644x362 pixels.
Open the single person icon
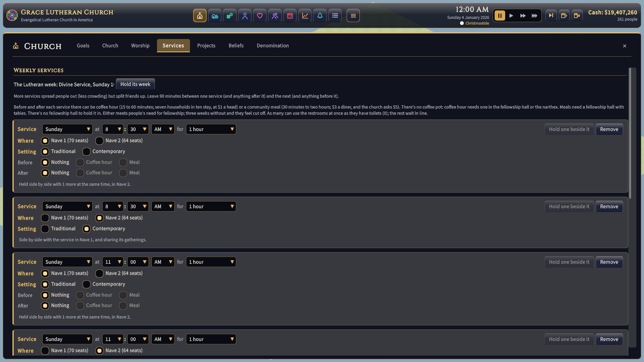245,16
